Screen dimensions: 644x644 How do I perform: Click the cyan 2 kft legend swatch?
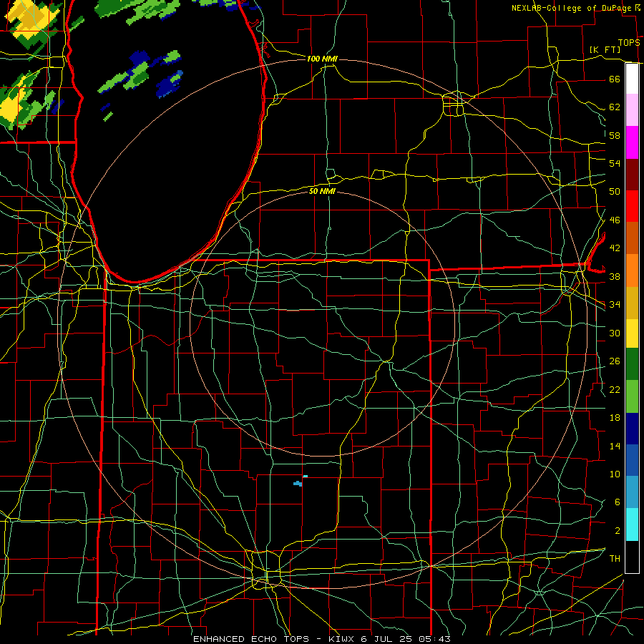tap(632, 525)
